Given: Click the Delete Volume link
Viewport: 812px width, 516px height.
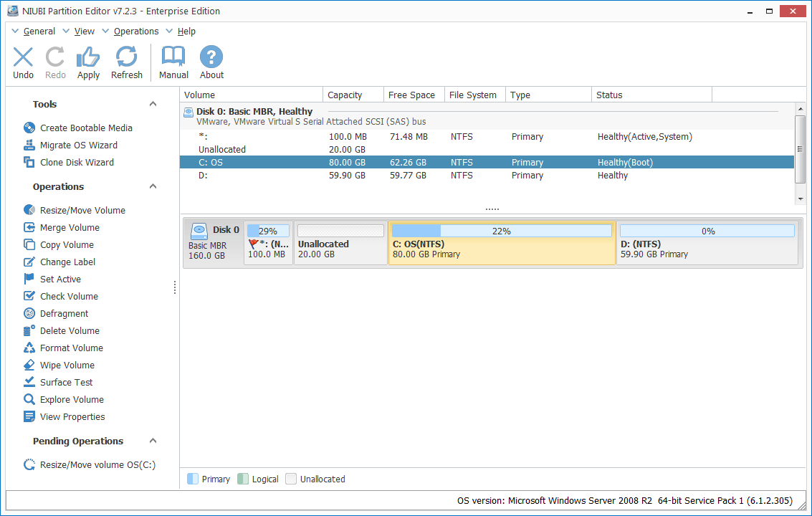Looking at the screenshot, I should tap(70, 330).
